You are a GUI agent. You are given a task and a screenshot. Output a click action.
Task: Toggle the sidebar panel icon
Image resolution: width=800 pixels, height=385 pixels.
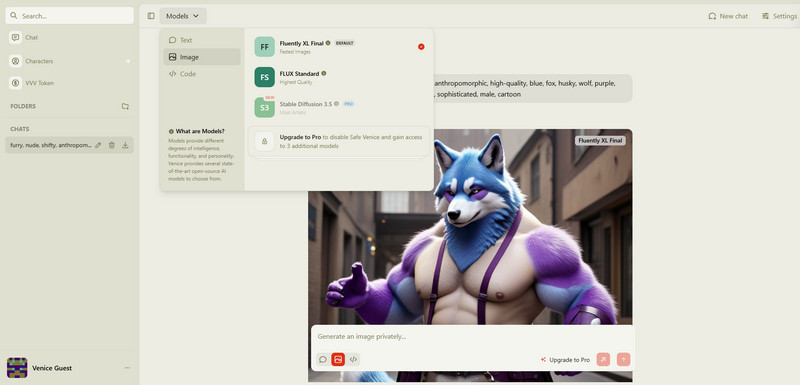(151, 16)
